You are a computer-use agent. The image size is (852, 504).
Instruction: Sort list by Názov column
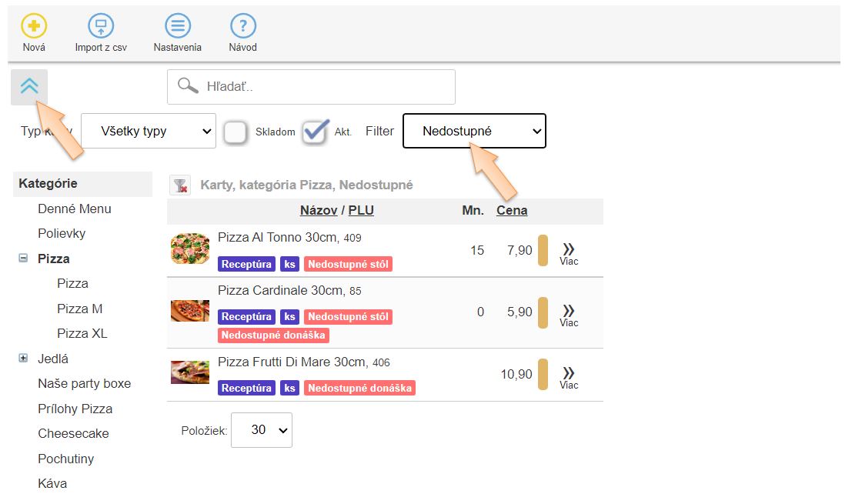click(319, 211)
